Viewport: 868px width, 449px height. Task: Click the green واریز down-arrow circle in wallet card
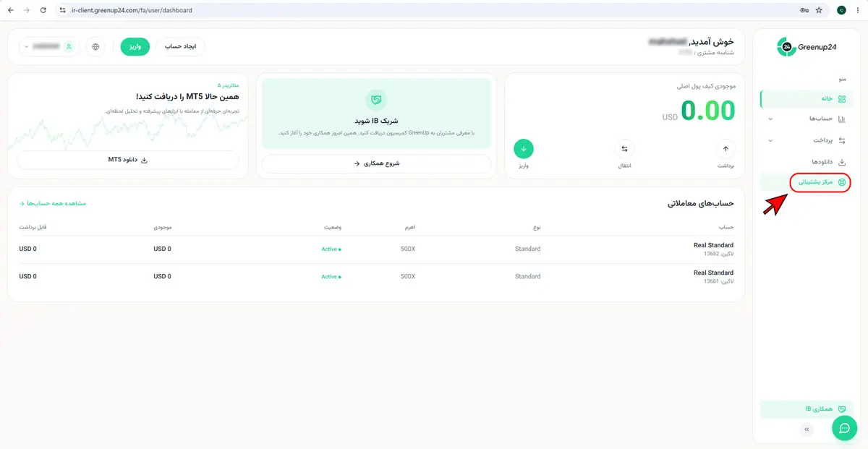click(524, 149)
